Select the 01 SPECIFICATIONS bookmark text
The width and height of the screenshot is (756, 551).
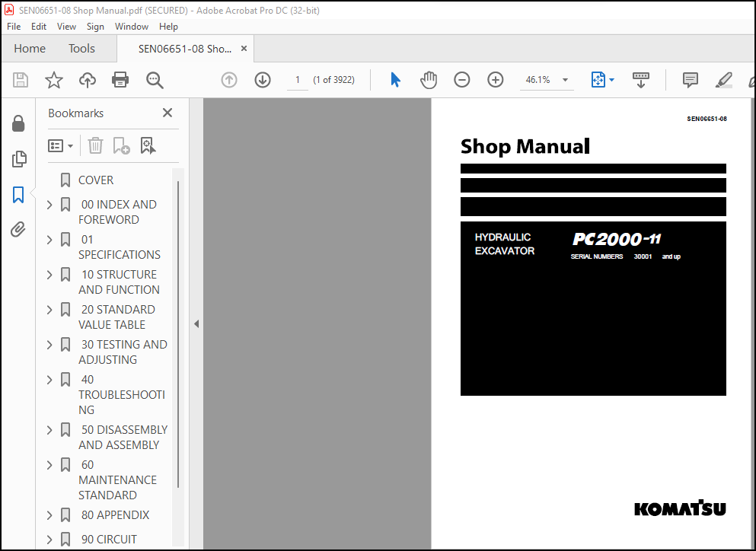point(120,247)
